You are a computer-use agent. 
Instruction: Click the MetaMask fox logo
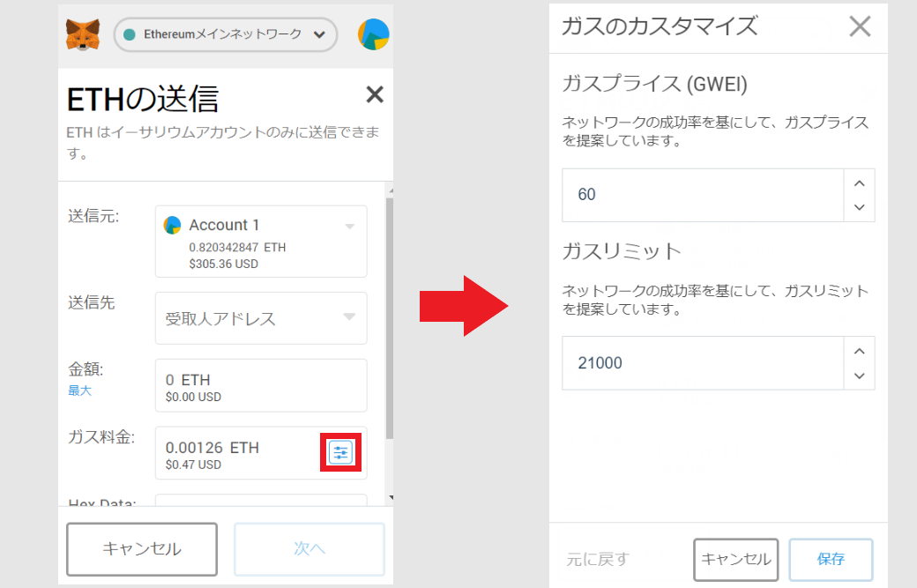pyautogui.click(x=83, y=34)
